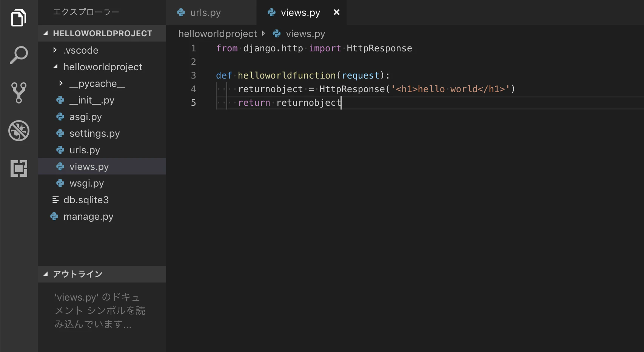Switch to the urls.py editor tab
644x352 pixels.
(x=211, y=12)
